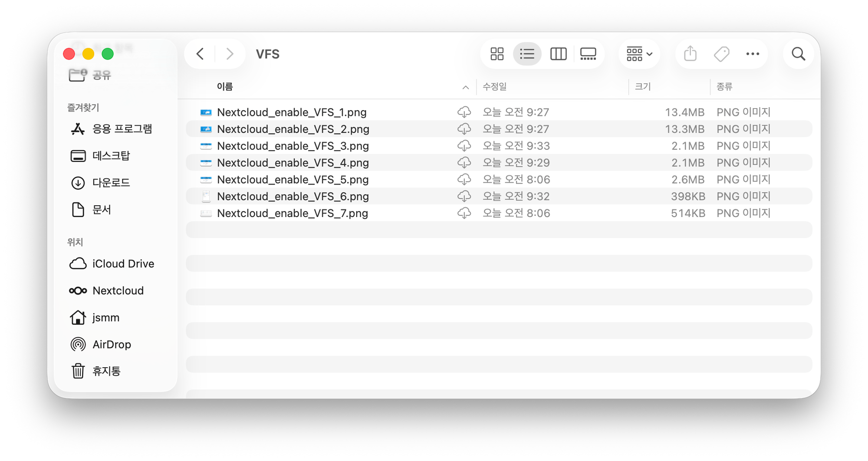Click the tag icon in toolbar
This screenshot has height=461, width=868.
721,54
